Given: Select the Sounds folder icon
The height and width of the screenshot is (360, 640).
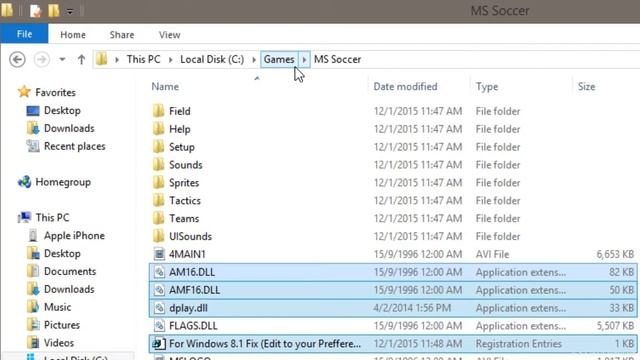Looking at the screenshot, I should pos(159,164).
